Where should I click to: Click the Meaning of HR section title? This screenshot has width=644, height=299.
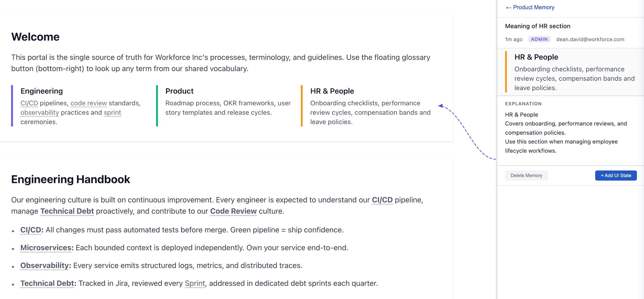538,26
